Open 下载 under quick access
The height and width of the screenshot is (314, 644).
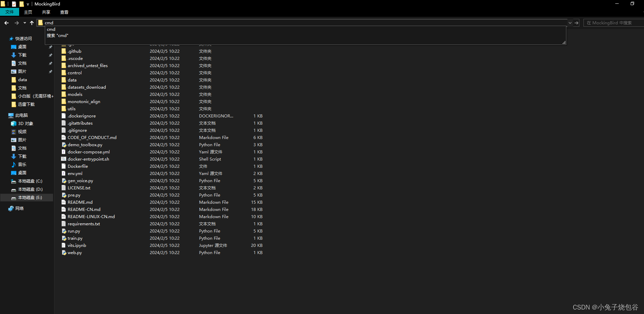click(22, 55)
